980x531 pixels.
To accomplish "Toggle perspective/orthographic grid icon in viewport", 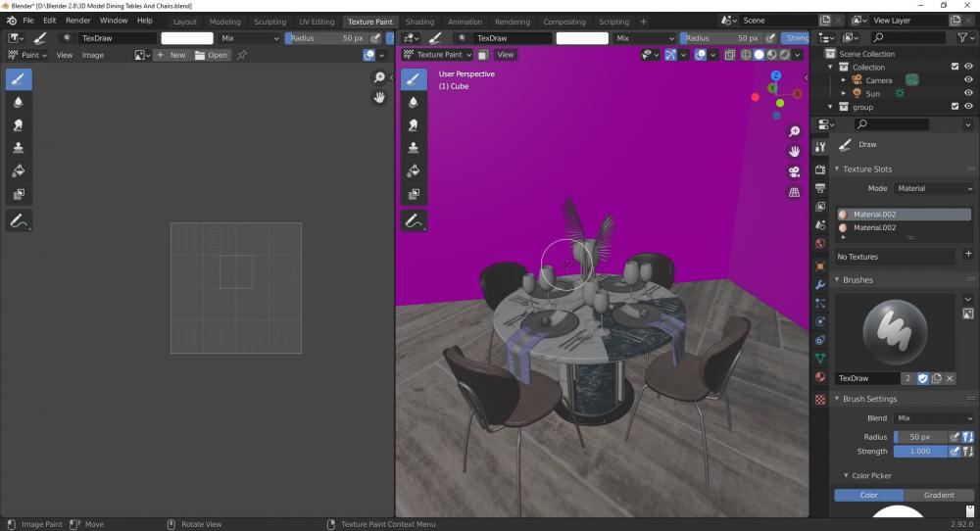I will pos(795,193).
